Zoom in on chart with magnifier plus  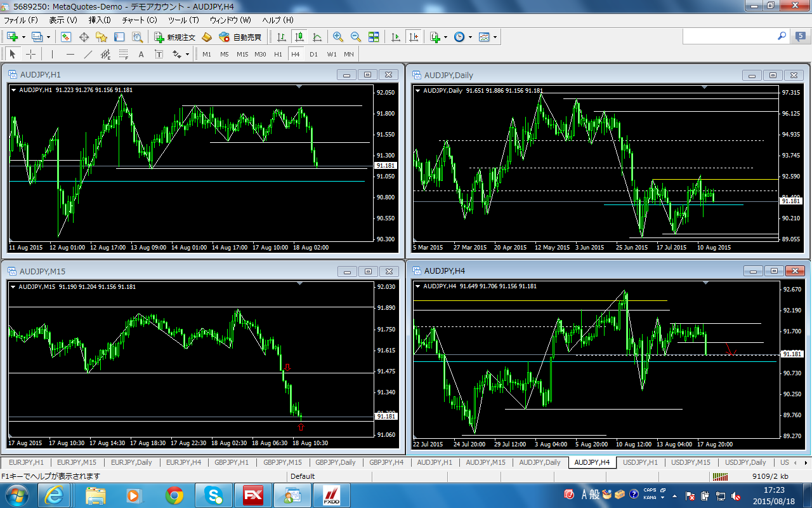(x=338, y=37)
